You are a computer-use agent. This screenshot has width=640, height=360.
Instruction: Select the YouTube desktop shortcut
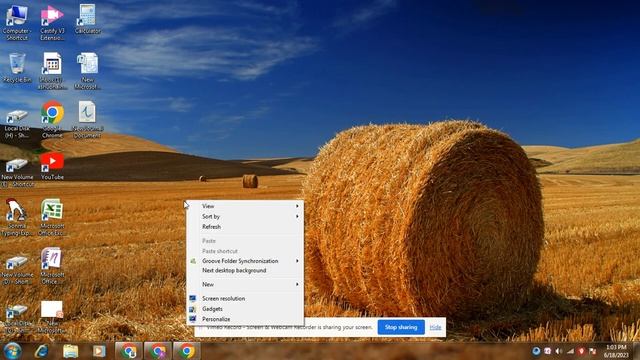click(x=52, y=167)
